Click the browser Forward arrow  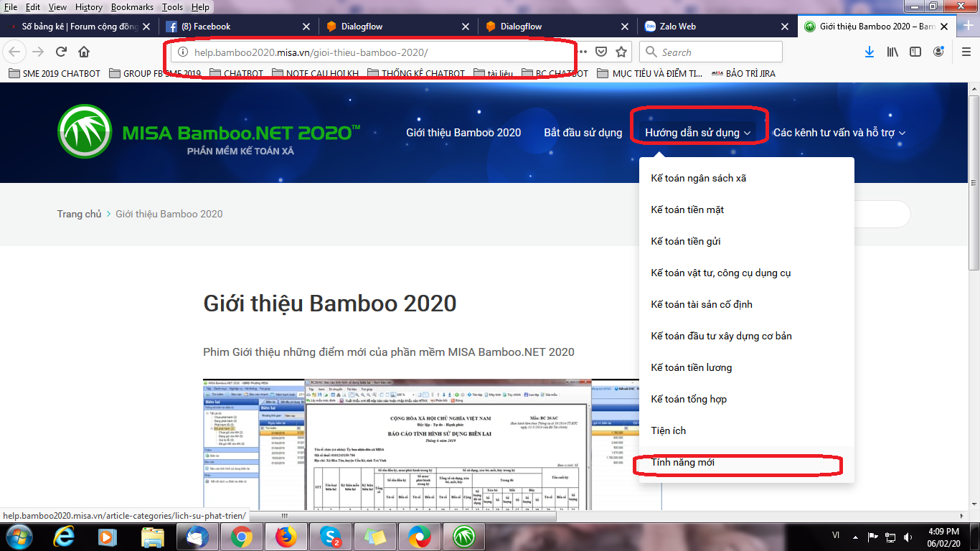(x=38, y=52)
